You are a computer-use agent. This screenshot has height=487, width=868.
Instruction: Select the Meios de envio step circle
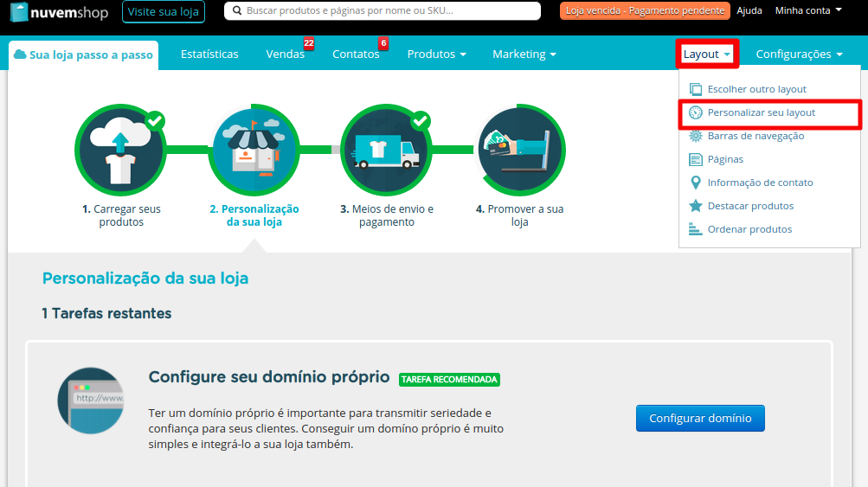[x=386, y=150]
